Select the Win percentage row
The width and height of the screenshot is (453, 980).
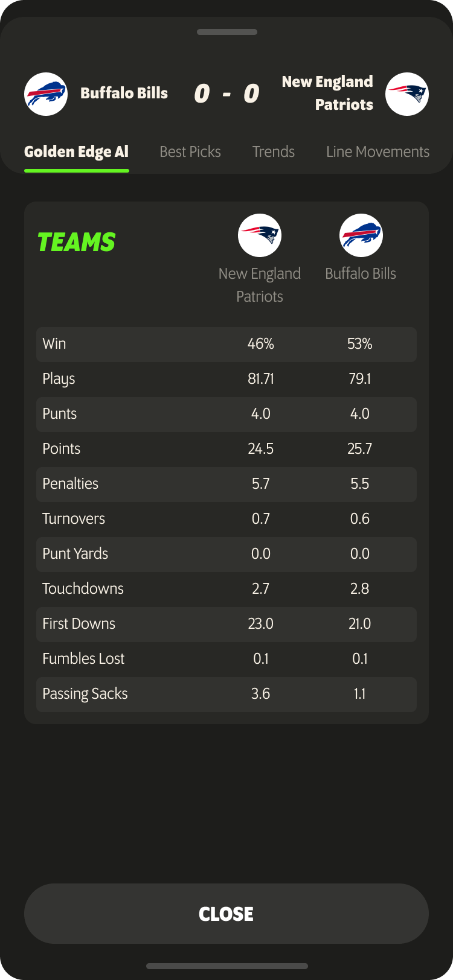226,344
